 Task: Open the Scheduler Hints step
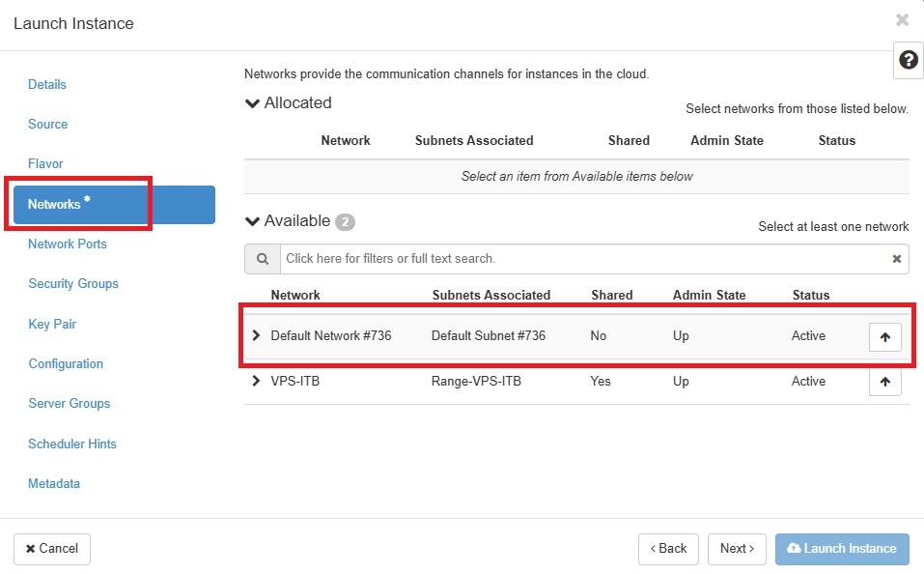71,444
